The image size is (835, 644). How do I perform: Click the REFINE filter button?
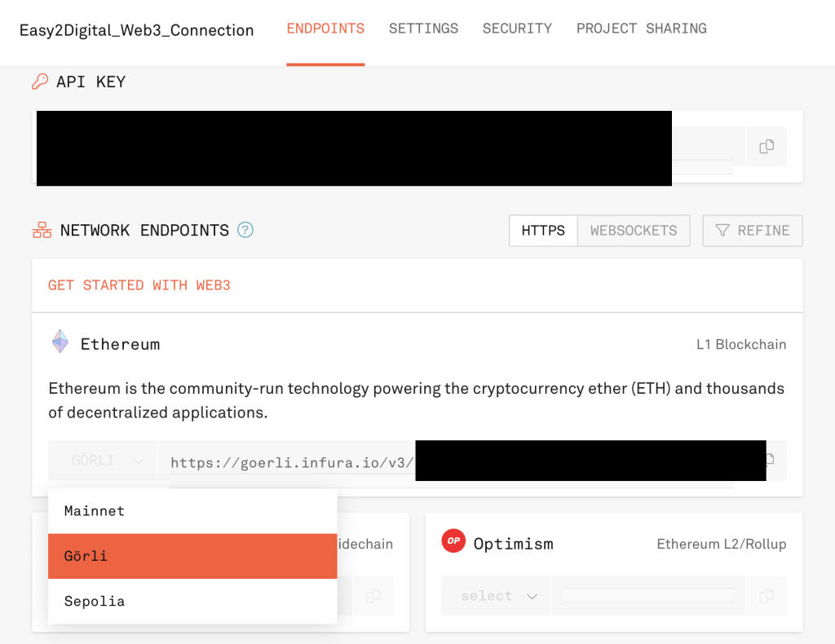coord(753,231)
